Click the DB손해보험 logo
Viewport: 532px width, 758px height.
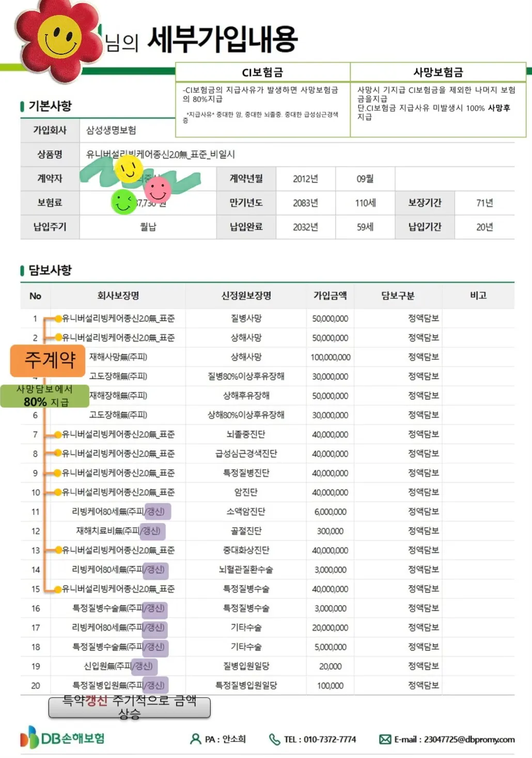tap(62, 738)
